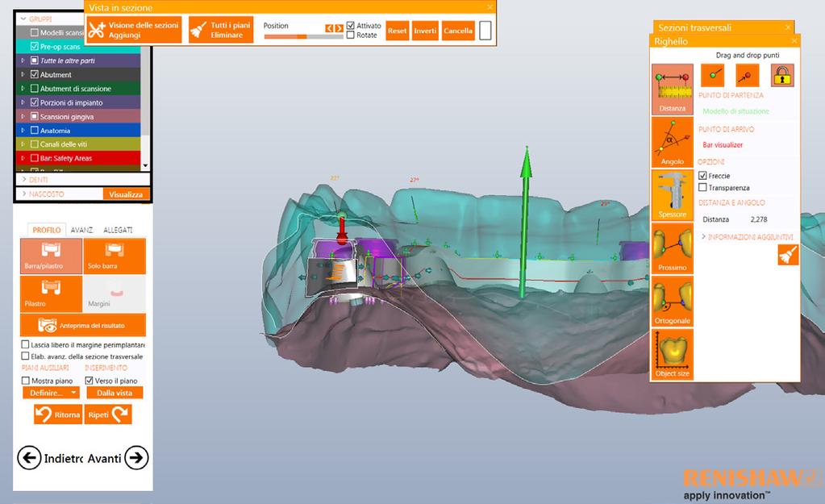Image resolution: width=825 pixels, height=504 pixels.
Task: Select the Pilastro profile option
Action: click(x=51, y=294)
